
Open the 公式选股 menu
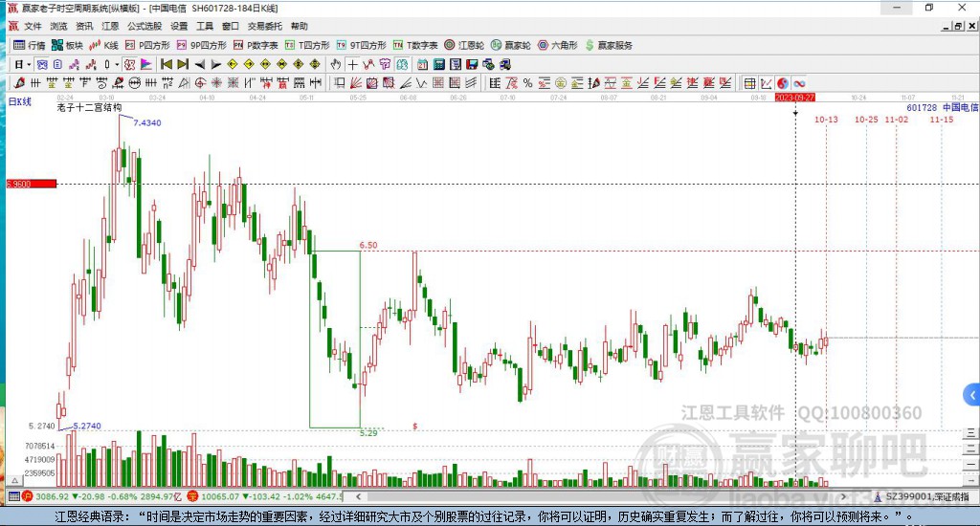(145, 26)
